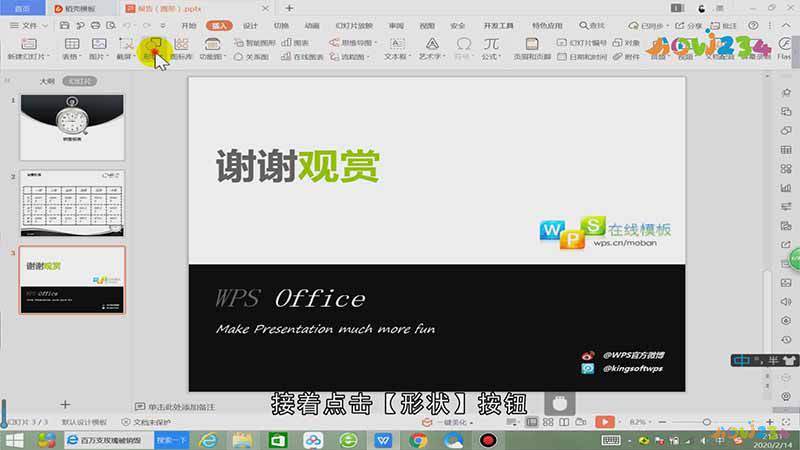
Task: Open the Design (设计) ribbon tab
Action: (250, 25)
